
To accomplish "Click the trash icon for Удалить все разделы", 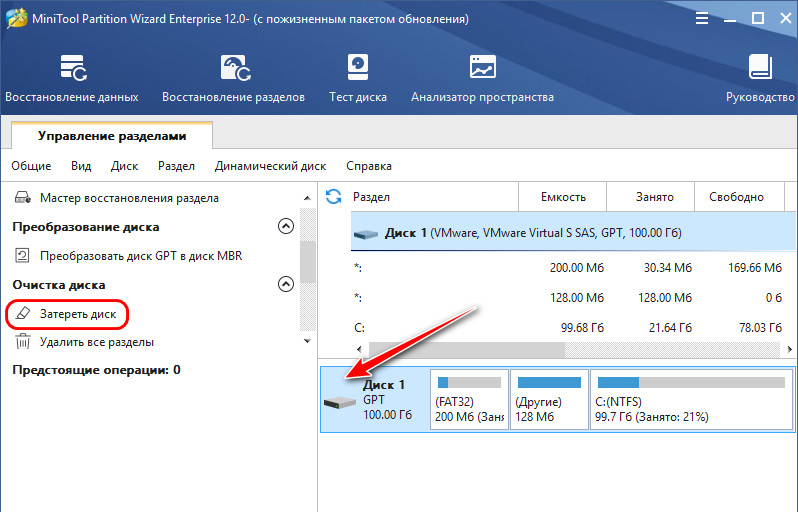I will coord(22,342).
